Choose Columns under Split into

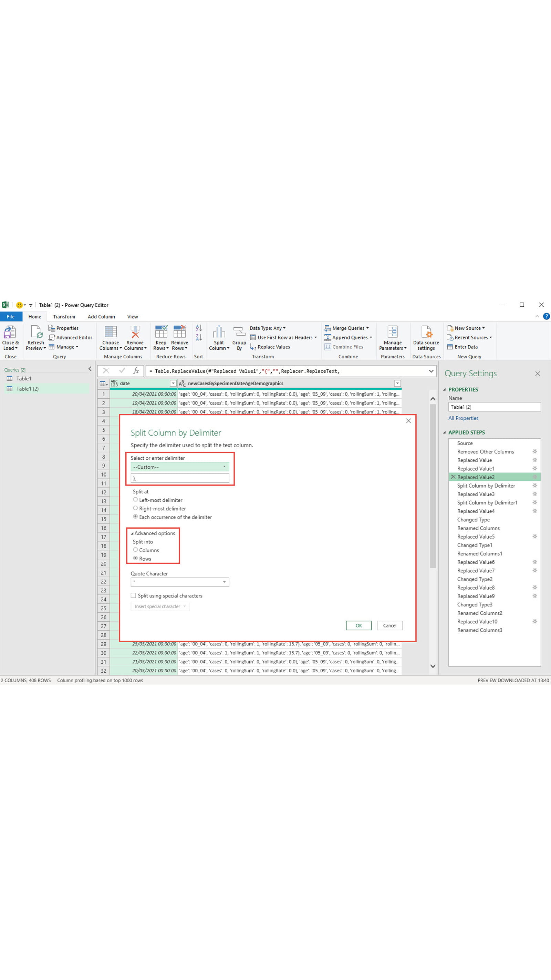pyautogui.click(x=135, y=550)
